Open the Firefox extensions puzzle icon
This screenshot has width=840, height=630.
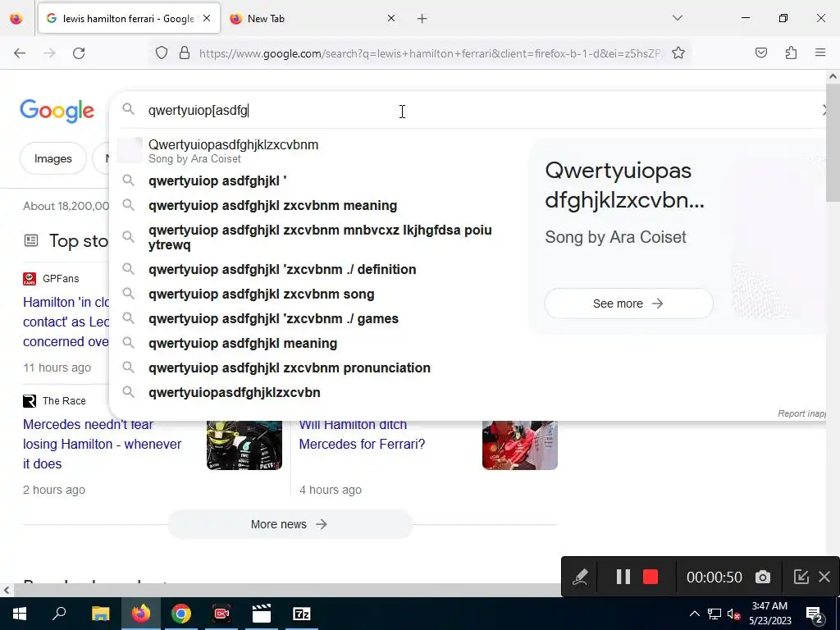click(791, 53)
